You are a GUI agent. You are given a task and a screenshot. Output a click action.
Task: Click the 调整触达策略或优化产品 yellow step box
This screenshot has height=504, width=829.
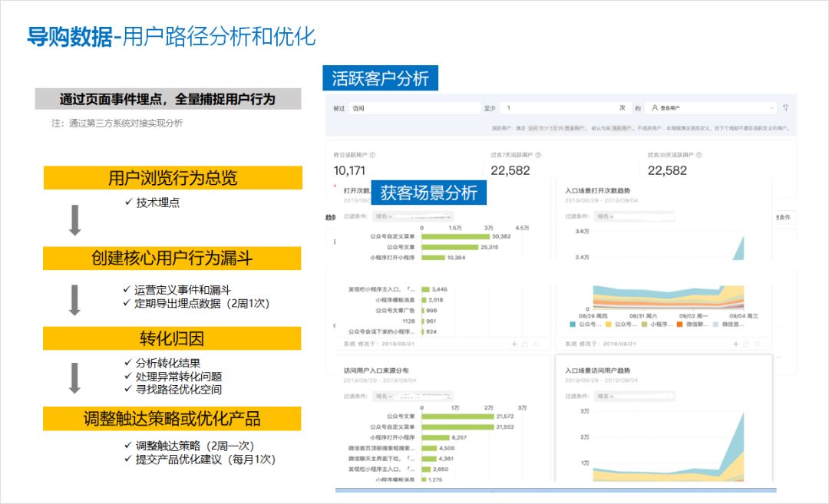[x=172, y=418]
